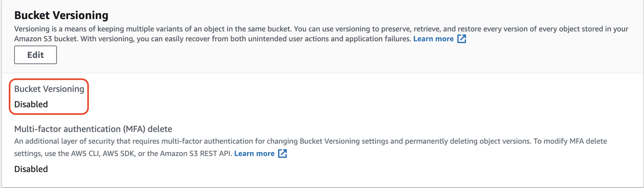644x188 pixels.
Task: Open the Learn more link about versioning
Action: [433, 39]
